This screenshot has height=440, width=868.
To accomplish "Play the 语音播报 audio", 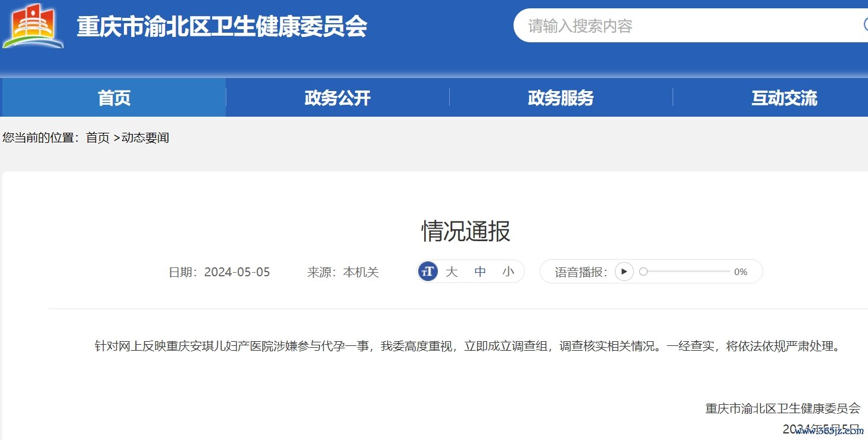I will click(624, 272).
